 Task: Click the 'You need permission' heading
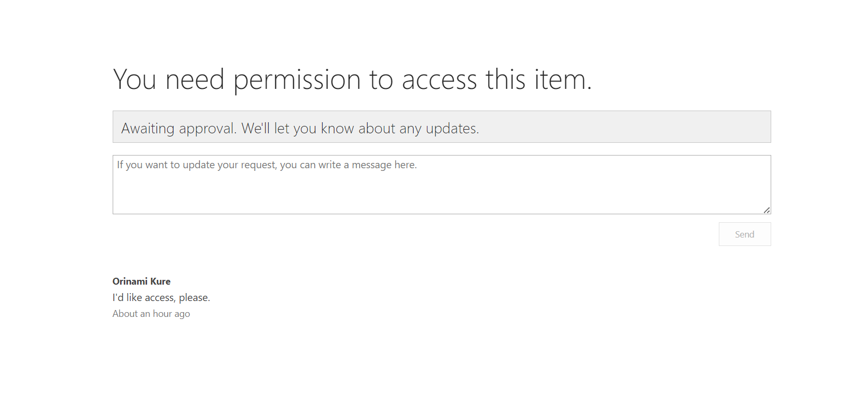click(x=352, y=80)
